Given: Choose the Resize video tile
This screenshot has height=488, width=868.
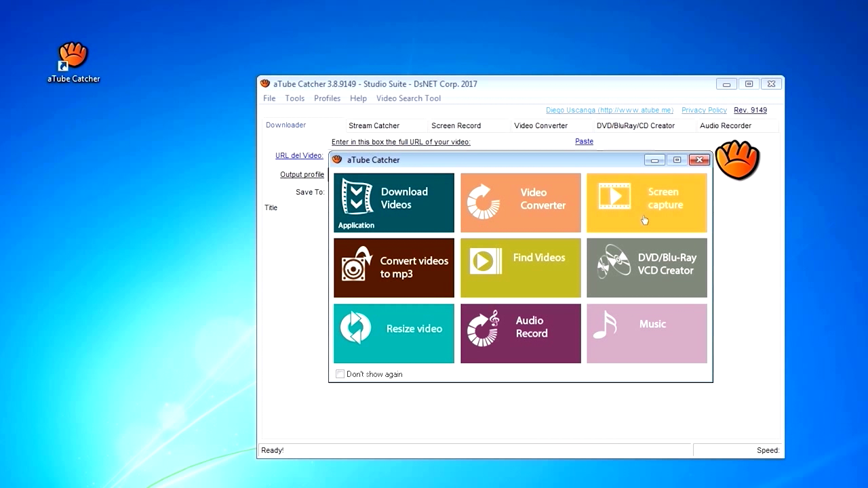Looking at the screenshot, I should 394,333.
